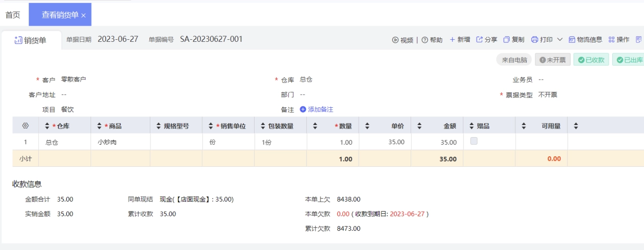Switch to the 首页 tab
644x250 pixels.
[13, 15]
